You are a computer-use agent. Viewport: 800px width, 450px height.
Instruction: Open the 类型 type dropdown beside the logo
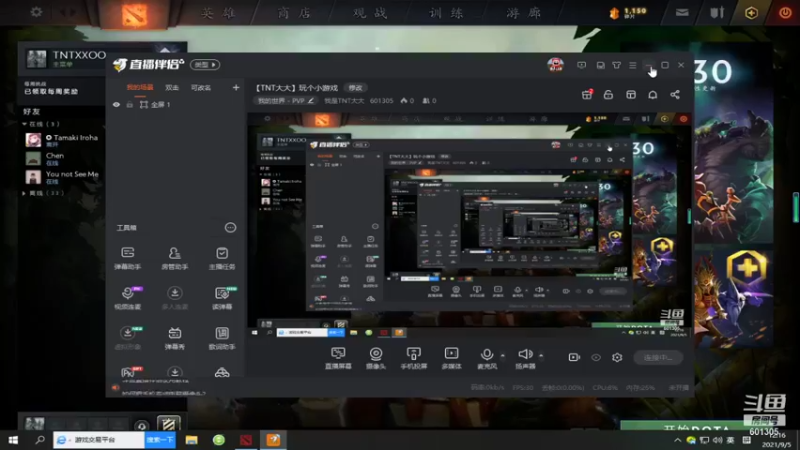click(205, 65)
